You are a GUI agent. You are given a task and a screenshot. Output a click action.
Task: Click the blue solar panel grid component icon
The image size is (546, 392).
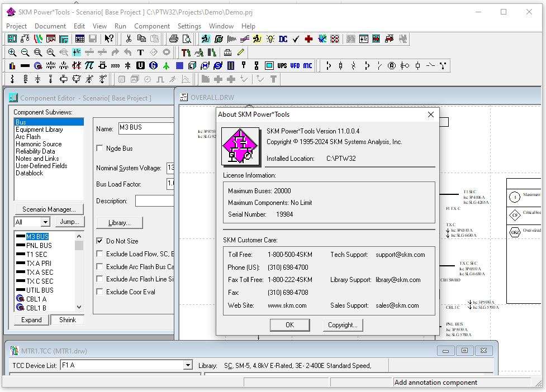(180, 65)
